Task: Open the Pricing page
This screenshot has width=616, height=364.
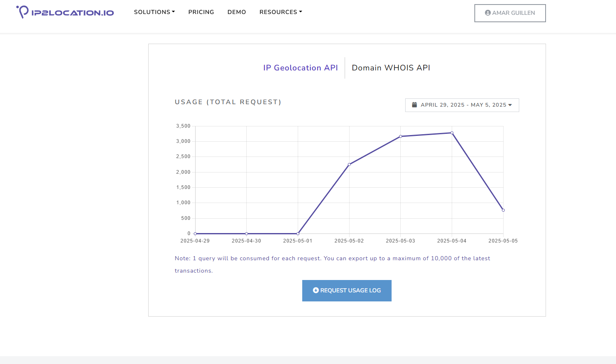Action: point(201,12)
